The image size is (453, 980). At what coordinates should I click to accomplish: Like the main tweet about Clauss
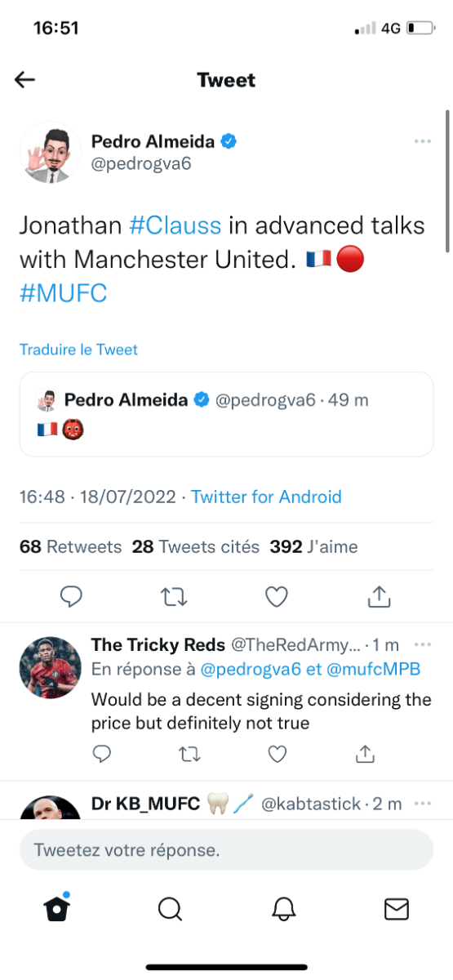point(277,598)
